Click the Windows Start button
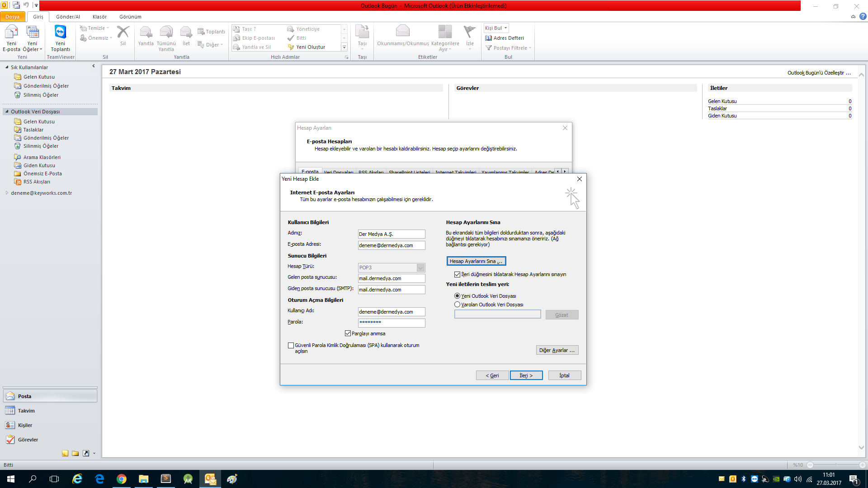This screenshot has height=488, width=868. click(x=11, y=479)
